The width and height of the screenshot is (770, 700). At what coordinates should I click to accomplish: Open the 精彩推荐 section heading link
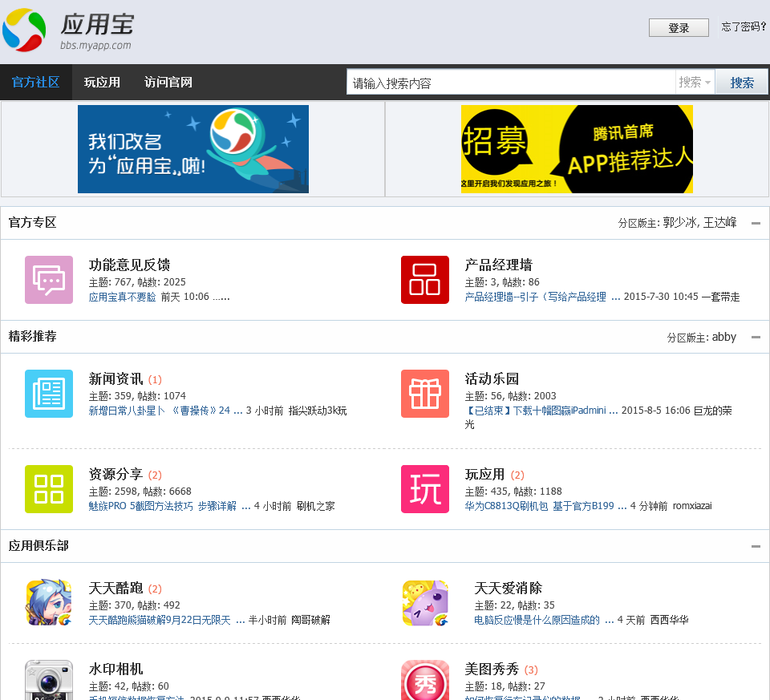(x=32, y=336)
